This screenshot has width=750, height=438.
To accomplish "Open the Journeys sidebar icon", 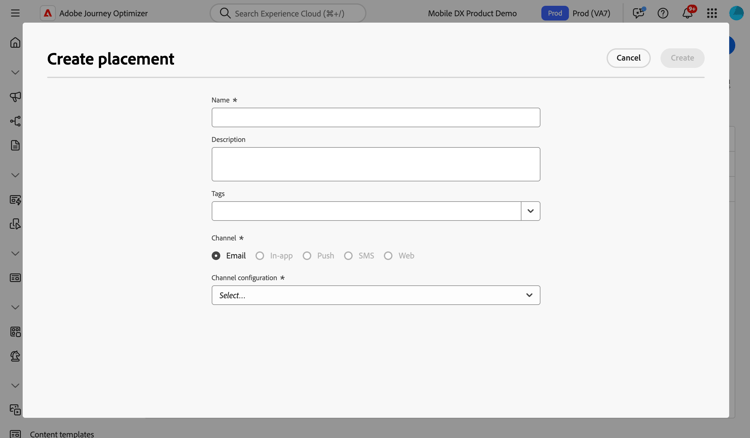I will coord(15,121).
